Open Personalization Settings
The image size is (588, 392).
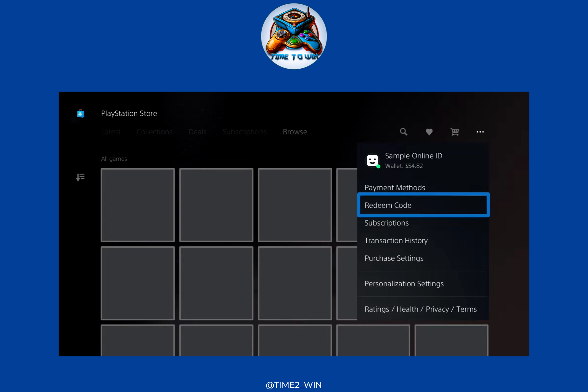pyautogui.click(x=404, y=284)
